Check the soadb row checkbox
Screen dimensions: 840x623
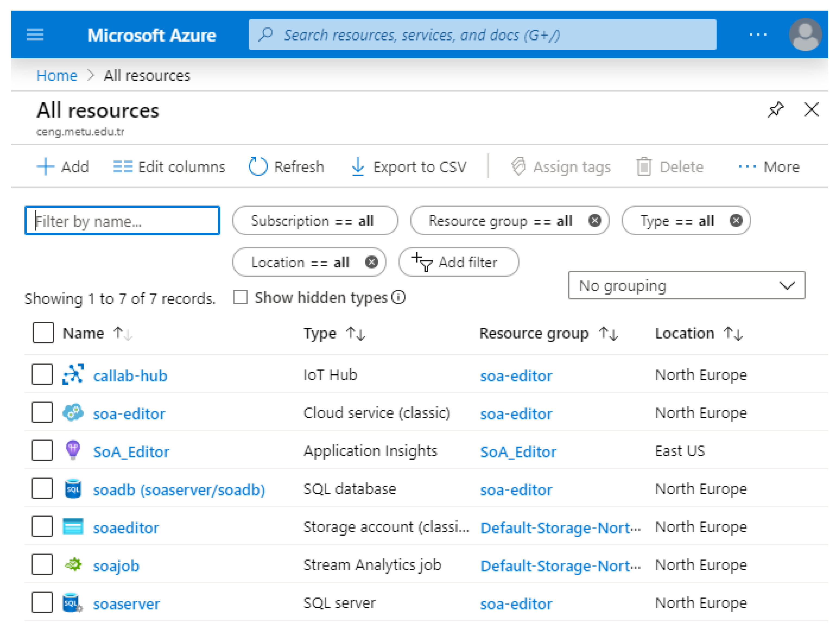(x=42, y=488)
